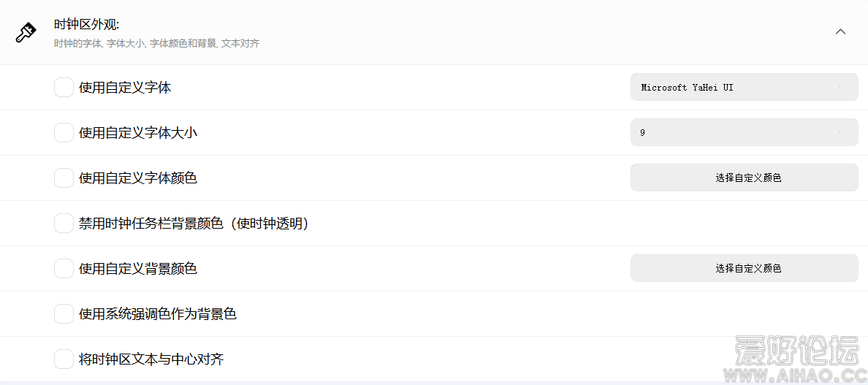This screenshot has width=868, height=385.
Task: Click 选择自定义颜色 button for font color
Action: pyautogui.click(x=744, y=178)
